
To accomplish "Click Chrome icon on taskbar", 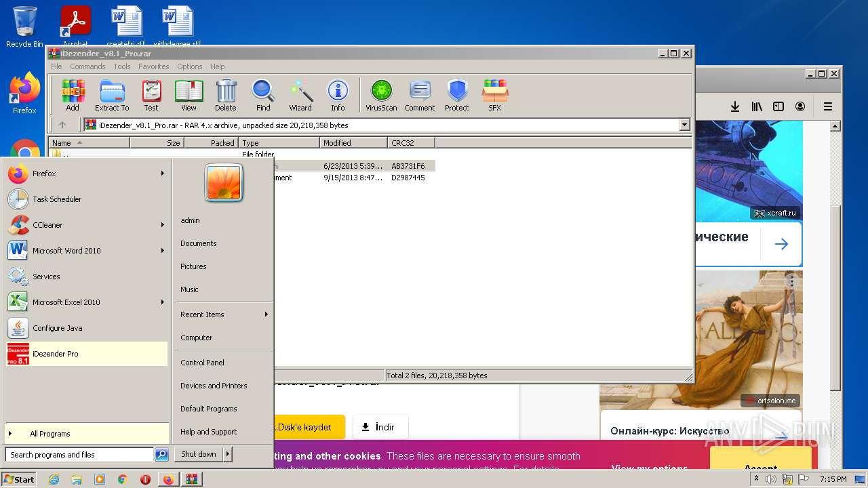I will click(x=122, y=479).
